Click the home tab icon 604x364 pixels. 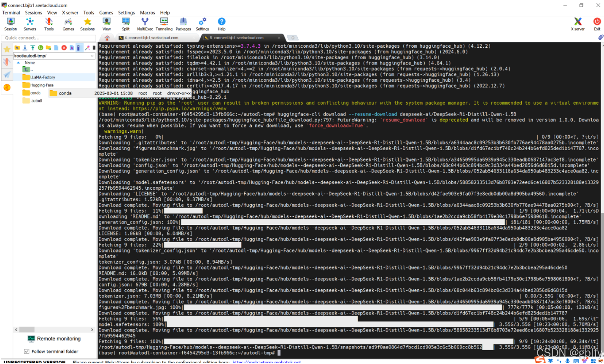point(107,38)
